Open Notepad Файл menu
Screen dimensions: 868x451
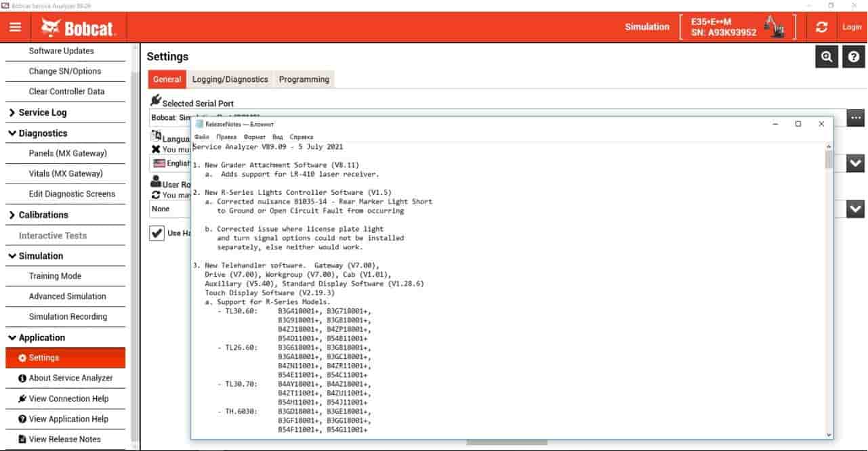201,137
